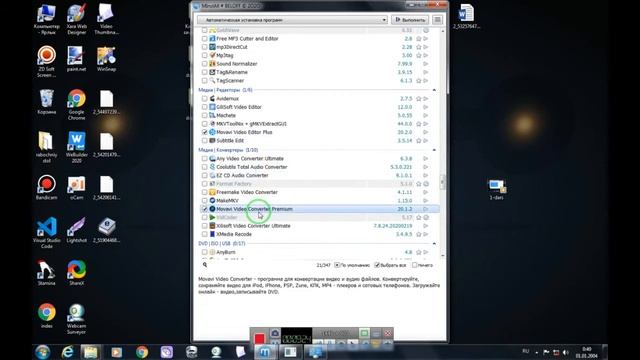Select the EZ CD Audio Converter entry
Image resolution: width=640 pixels, height=360 pixels.
(242, 176)
